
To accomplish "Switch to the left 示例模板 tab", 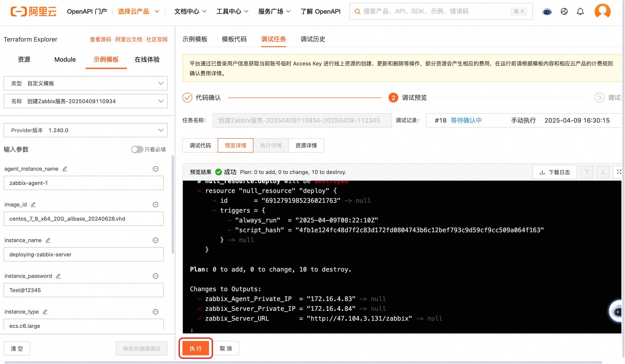I will pos(106,59).
